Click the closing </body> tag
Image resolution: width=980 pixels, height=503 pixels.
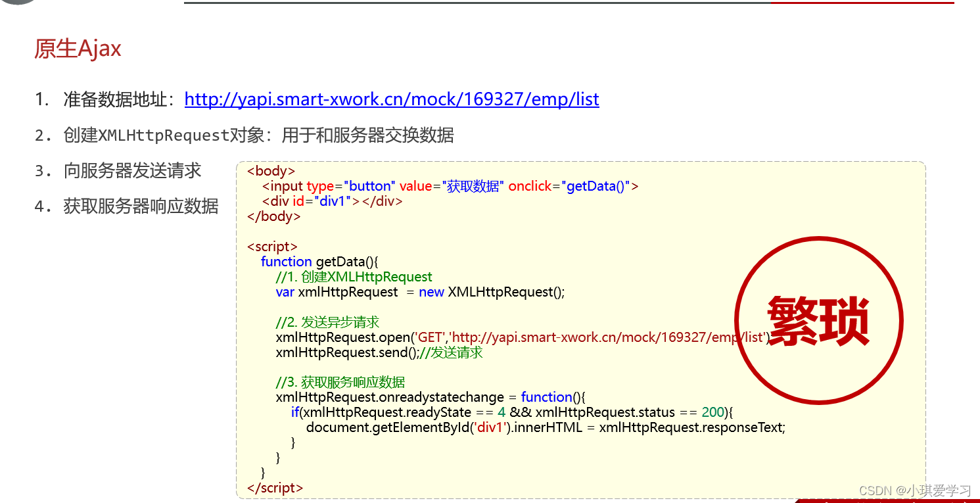[x=273, y=216]
